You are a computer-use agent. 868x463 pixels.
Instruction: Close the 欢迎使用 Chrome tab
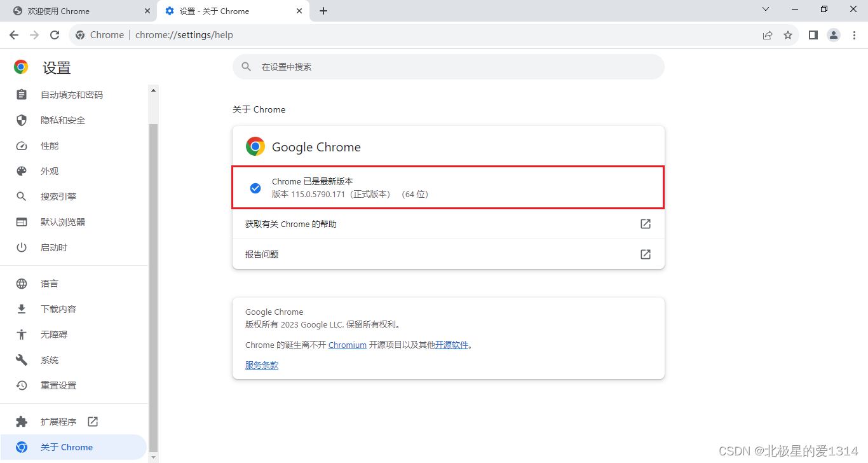coord(147,11)
